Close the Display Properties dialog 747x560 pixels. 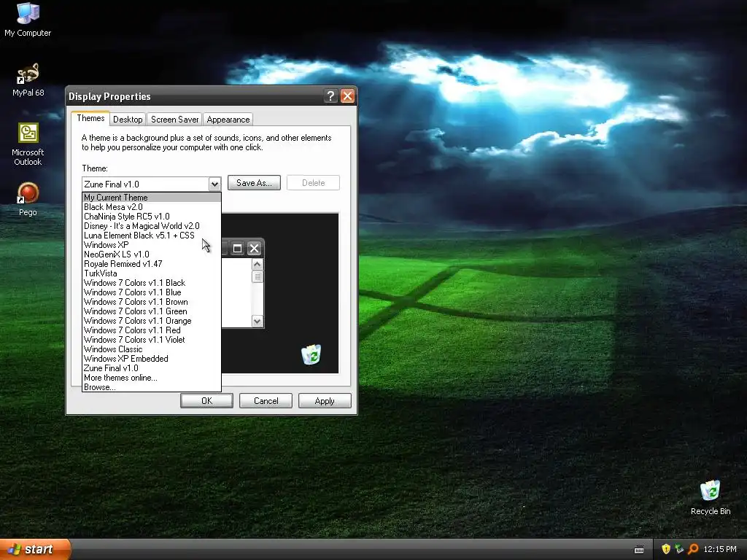coord(348,96)
